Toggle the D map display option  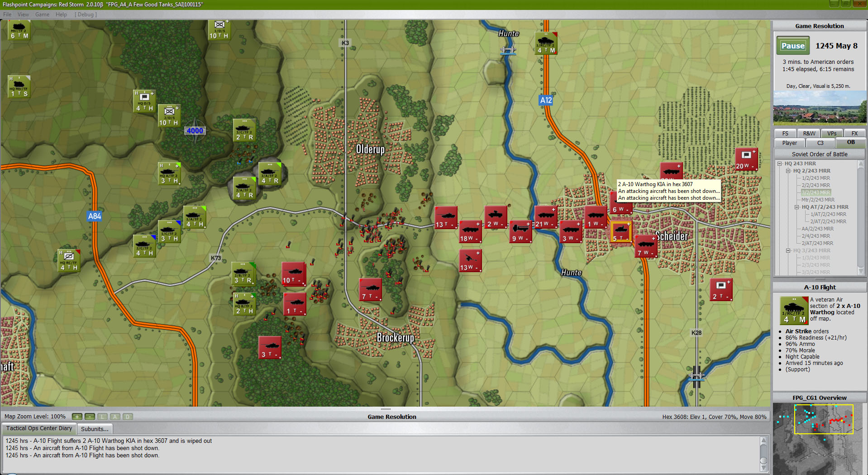127,417
